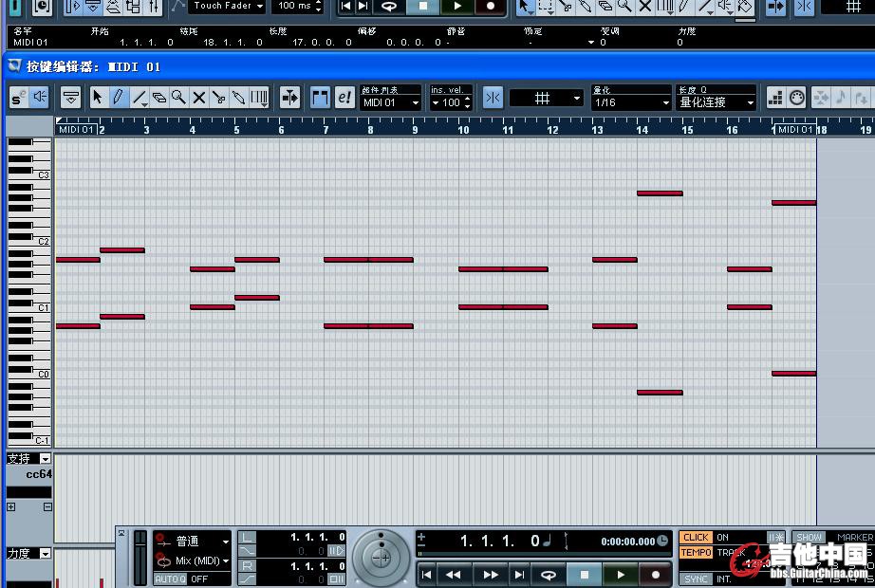The image size is (875, 588).
Task: Click the C1 key on piano keyboard
Action: [x=29, y=307]
